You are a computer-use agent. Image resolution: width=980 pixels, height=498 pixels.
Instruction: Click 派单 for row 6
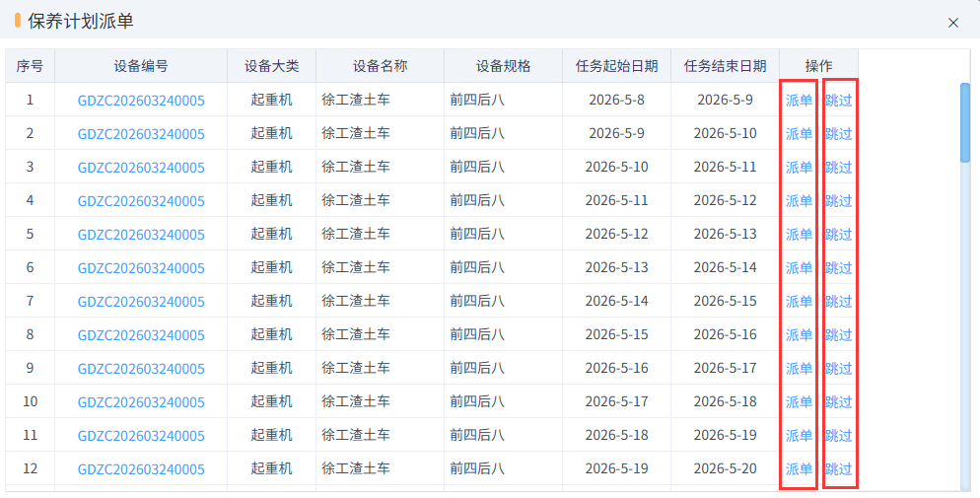(x=799, y=268)
